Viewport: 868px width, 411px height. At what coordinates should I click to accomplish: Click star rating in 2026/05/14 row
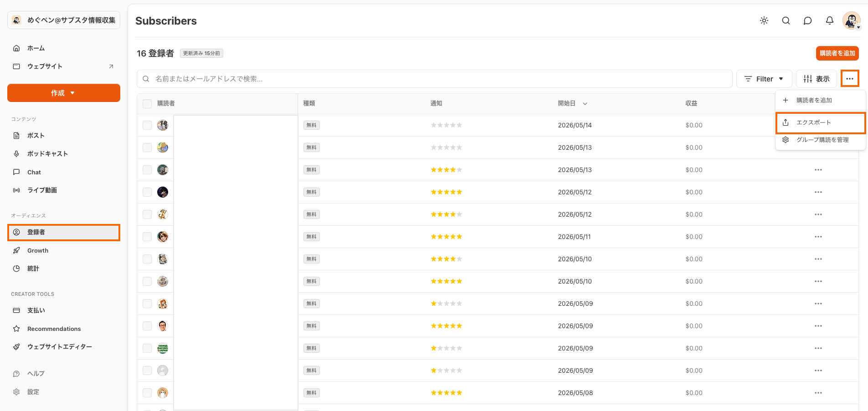[447, 125]
